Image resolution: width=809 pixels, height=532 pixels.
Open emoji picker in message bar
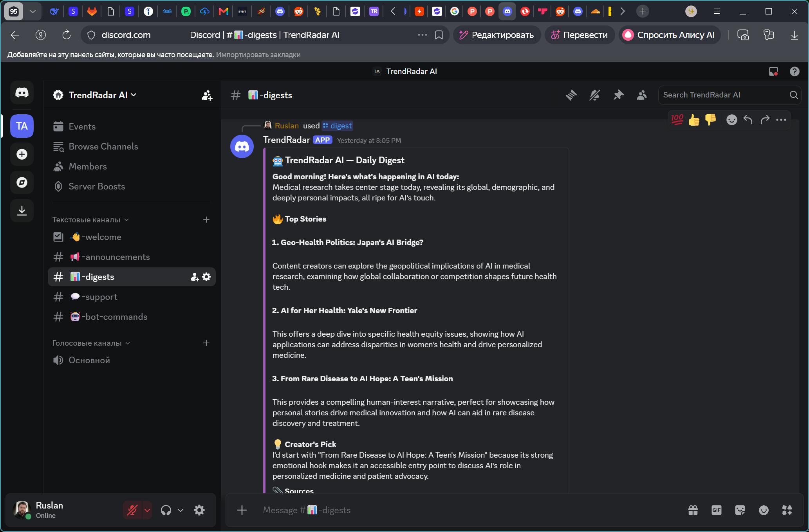(x=764, y=510)
